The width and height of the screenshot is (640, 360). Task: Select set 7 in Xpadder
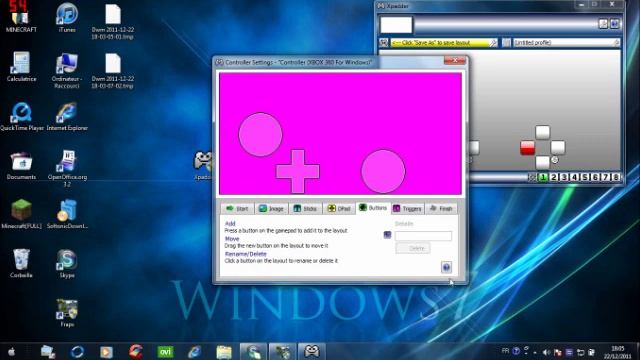click(x=606, y=177)
